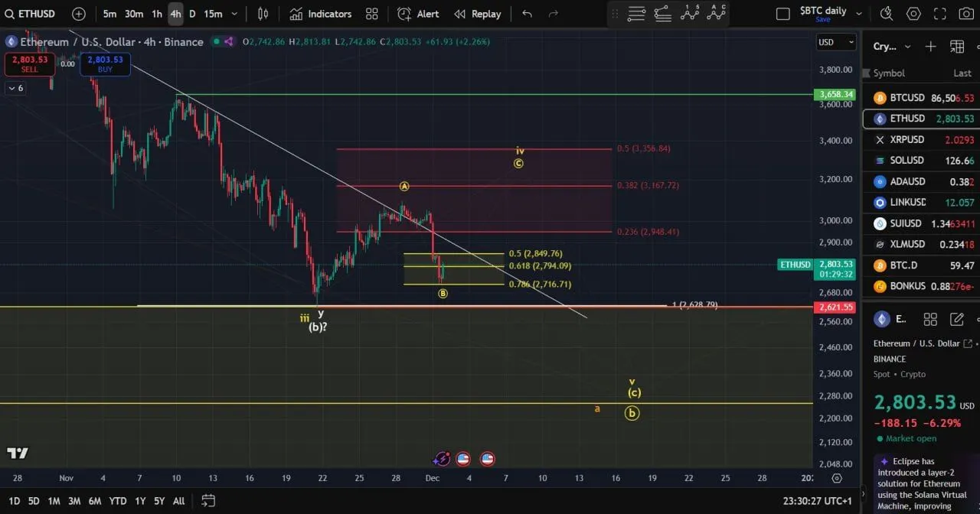
Task: Click the candlestick chart style icon
Action: pyautogui.click(x=263, y=14)
